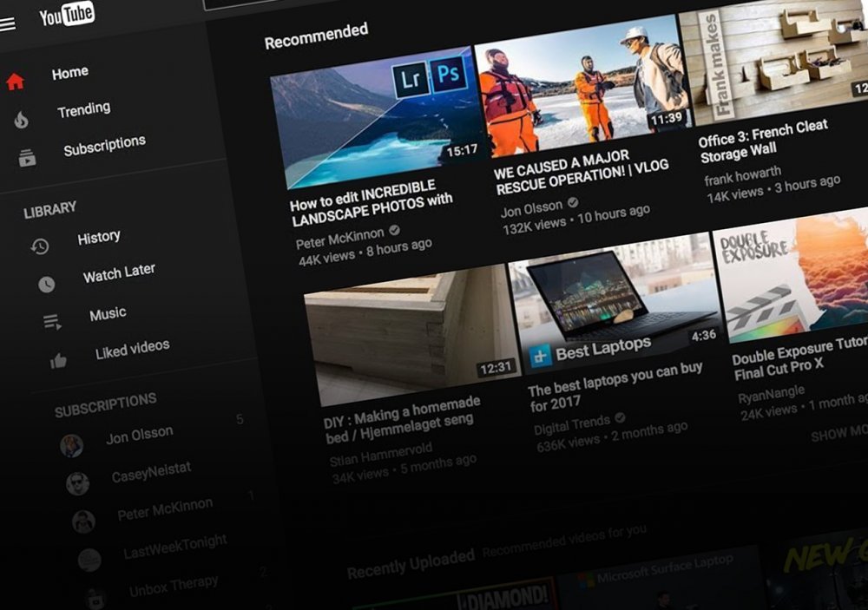Play the Frank makes French cleat thumbnail

[x=775, y=62]
